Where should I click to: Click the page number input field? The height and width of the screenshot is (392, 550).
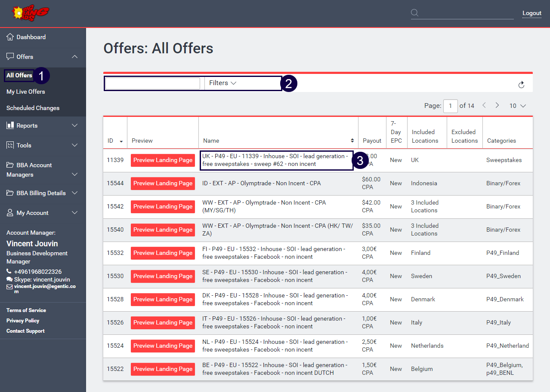pyautogui.click(x=450, y=106)
